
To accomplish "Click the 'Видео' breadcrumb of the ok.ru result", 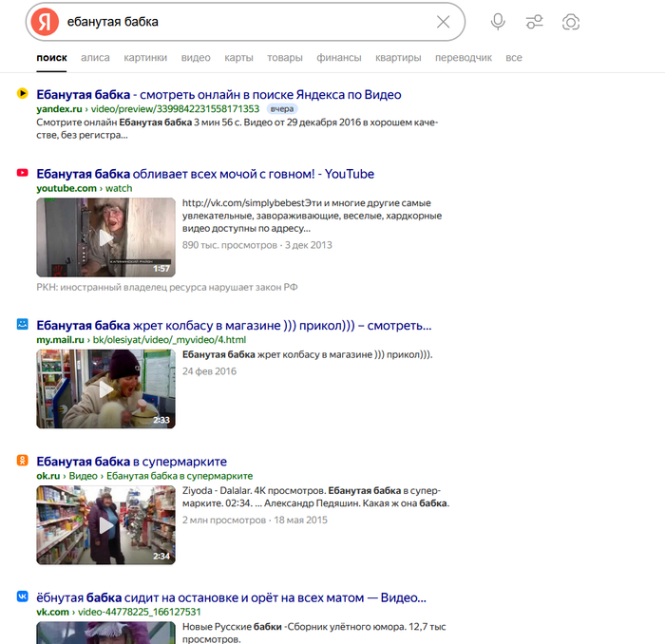I will 84,476.
